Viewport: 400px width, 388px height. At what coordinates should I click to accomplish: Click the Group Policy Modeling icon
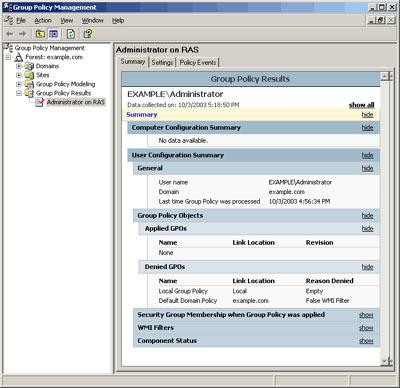click(29, 84)
